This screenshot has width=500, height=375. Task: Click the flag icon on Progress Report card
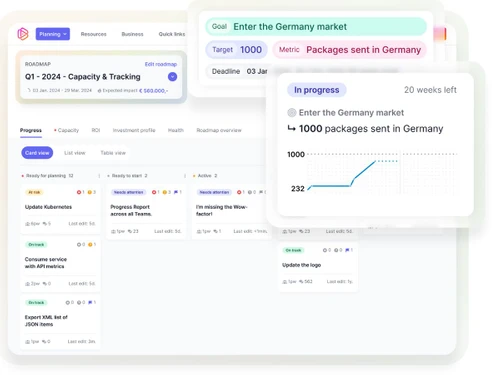[x=176, y=192]
